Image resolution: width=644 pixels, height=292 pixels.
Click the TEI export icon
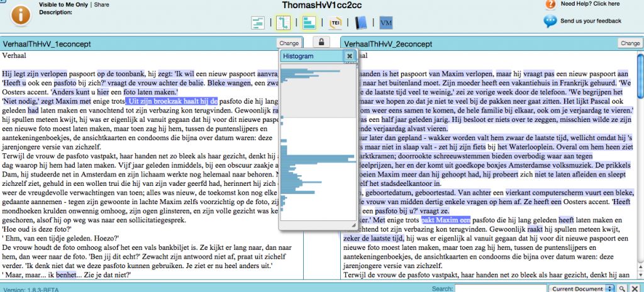point(336,23)
